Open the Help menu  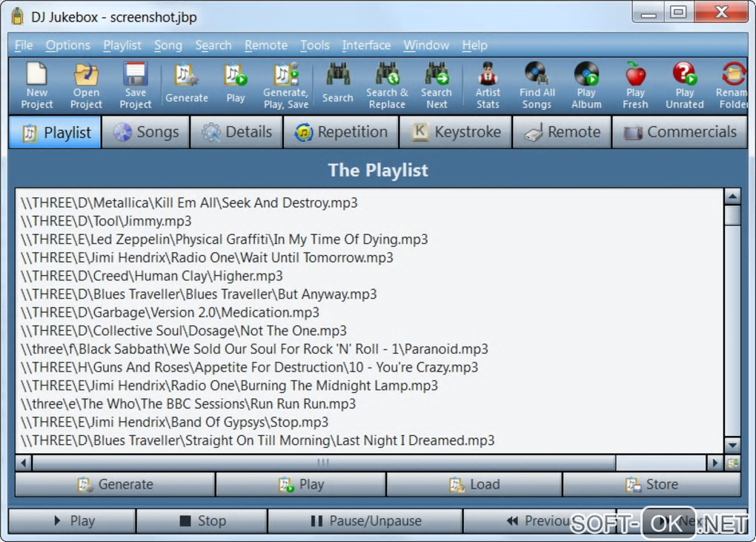474,45
